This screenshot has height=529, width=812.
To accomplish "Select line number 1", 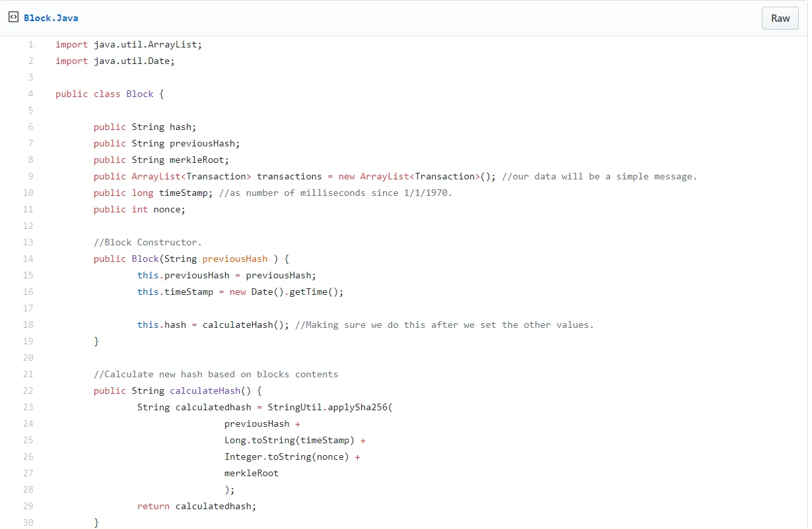I will (30, 45).
